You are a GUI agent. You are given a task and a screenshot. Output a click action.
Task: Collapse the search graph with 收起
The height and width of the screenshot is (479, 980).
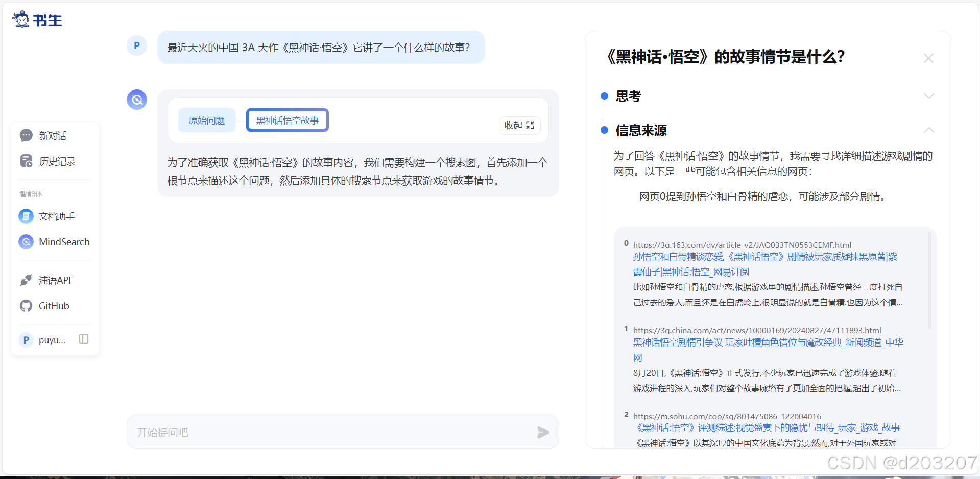click(x=519, y=125)
